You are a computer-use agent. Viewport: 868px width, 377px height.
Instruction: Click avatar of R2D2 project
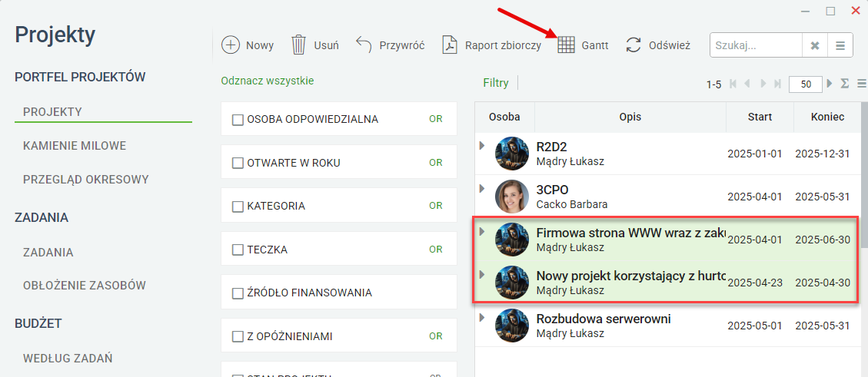512,154
